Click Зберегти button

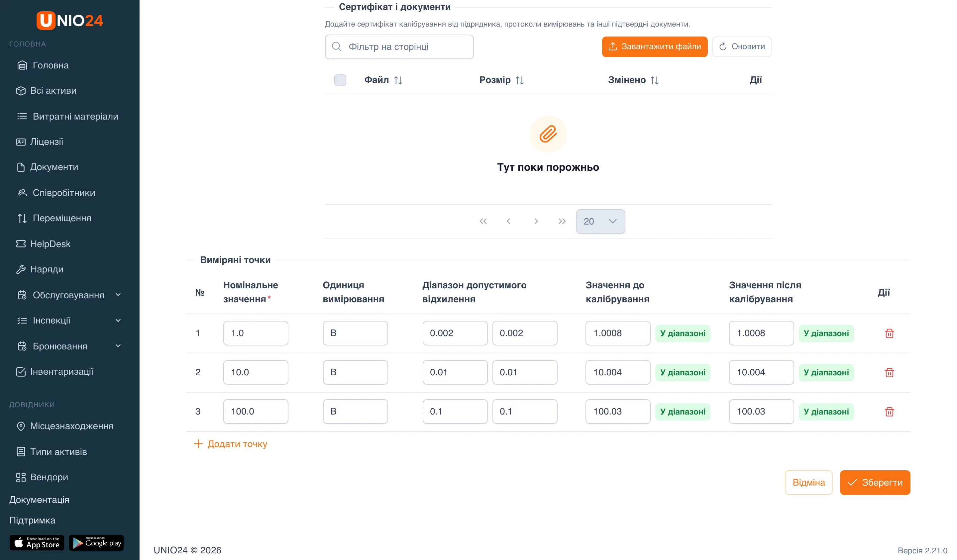pyautogui.click(x=875, y=483)
